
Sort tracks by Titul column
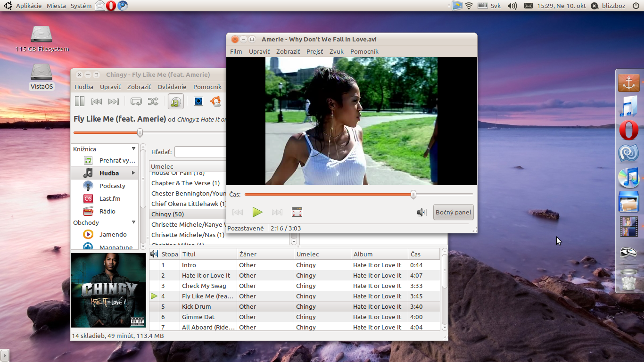[x=208, y=254]
